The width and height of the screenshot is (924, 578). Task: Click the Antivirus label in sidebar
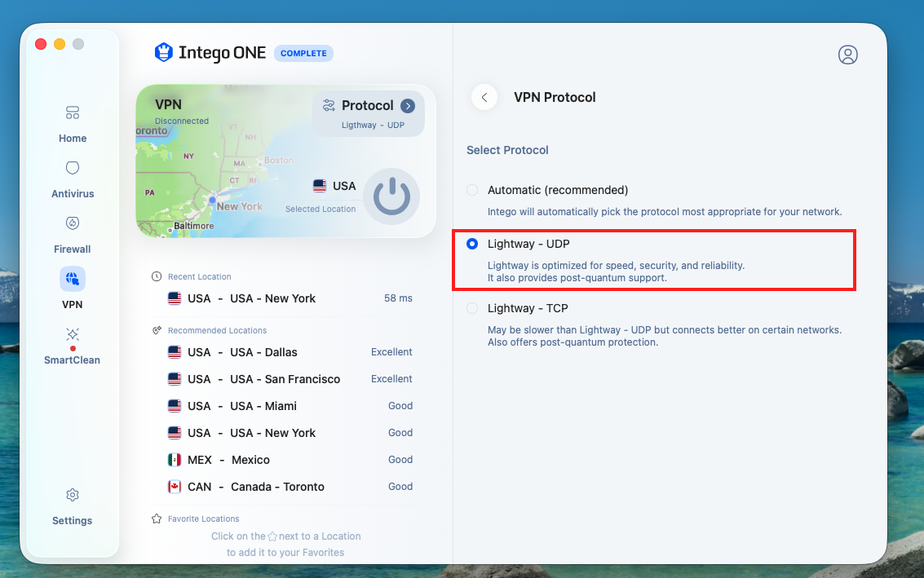[73, 194]
